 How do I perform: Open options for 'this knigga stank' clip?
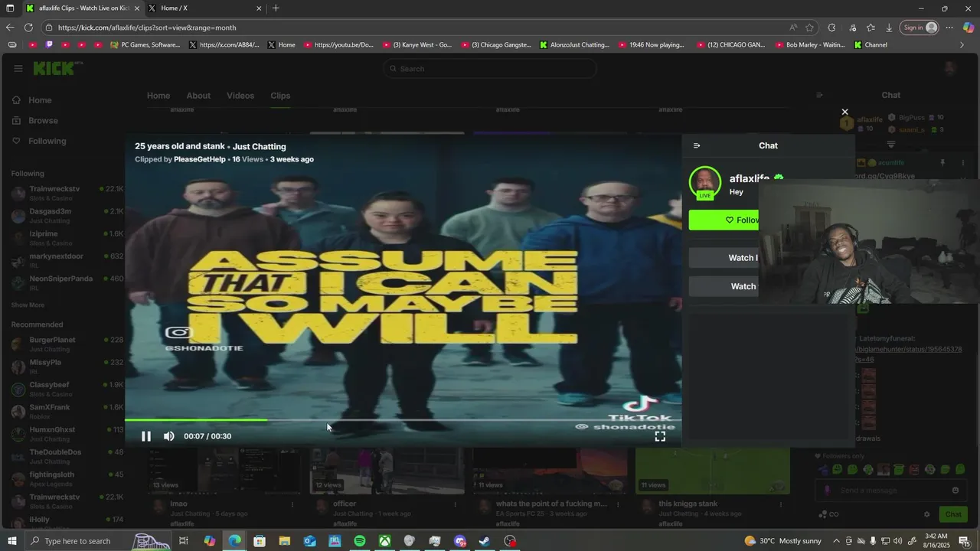(781, 504)
